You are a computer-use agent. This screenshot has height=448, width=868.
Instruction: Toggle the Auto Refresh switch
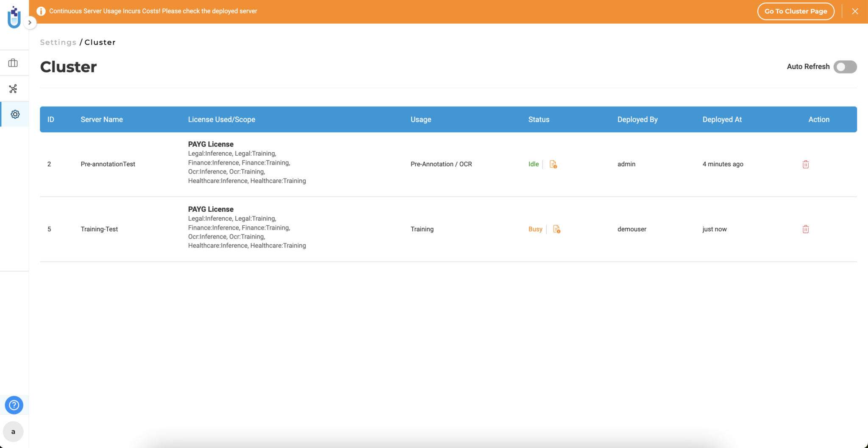click(845, 67)
